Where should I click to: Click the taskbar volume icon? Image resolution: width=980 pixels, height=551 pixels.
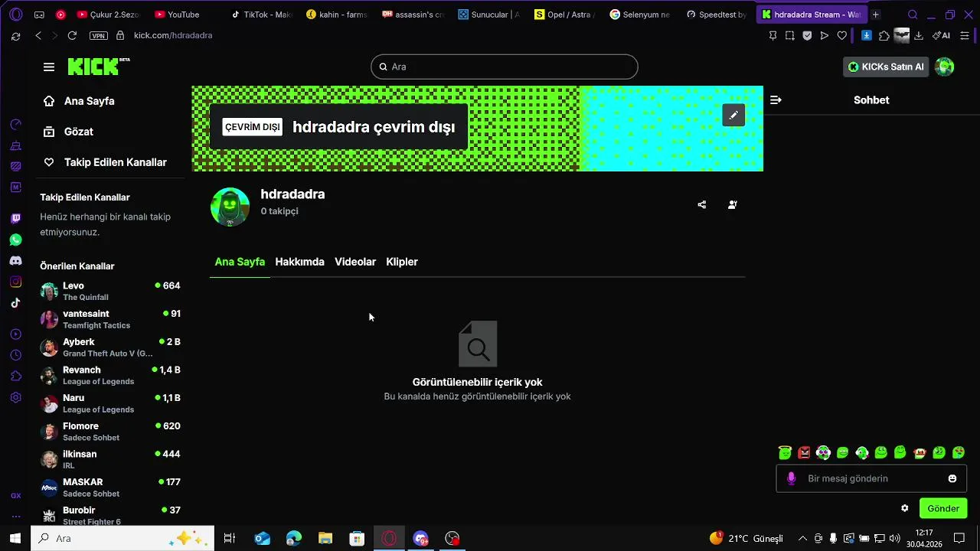pos(894,538)
